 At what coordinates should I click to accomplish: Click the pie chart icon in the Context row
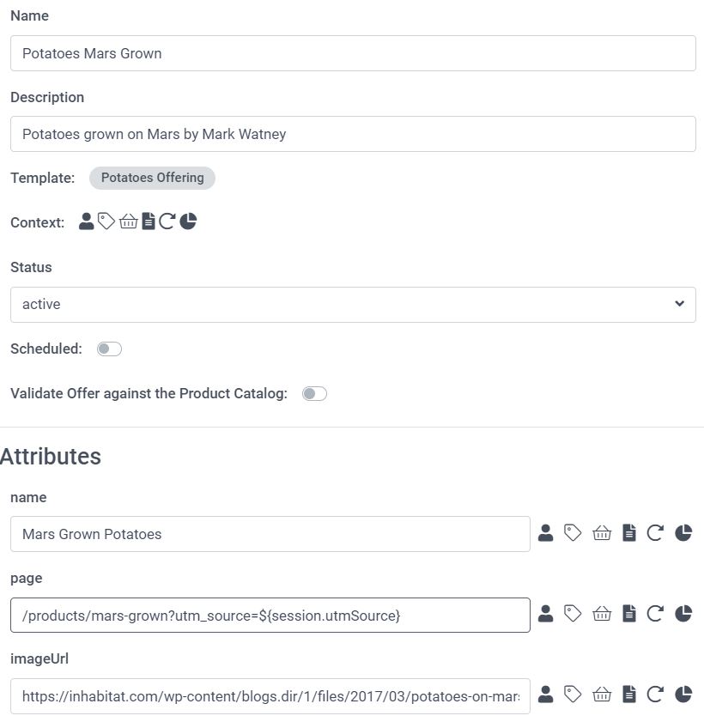pyautogui.click(x=189, y=221)
